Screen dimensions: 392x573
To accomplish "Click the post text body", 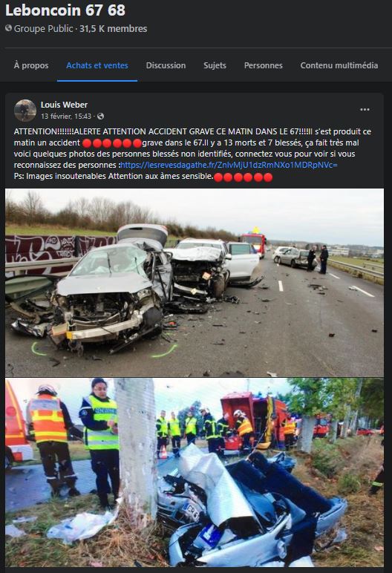I will 193,154.
